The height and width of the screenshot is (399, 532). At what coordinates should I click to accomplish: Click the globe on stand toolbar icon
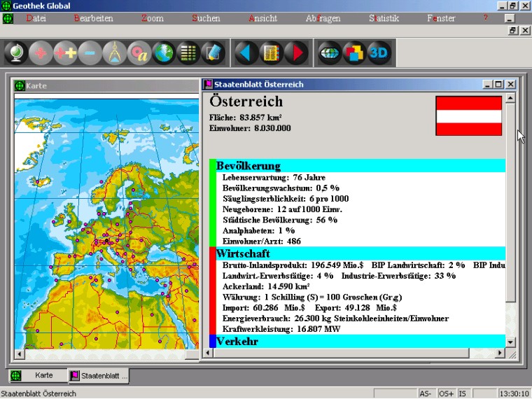click(16, 53)
